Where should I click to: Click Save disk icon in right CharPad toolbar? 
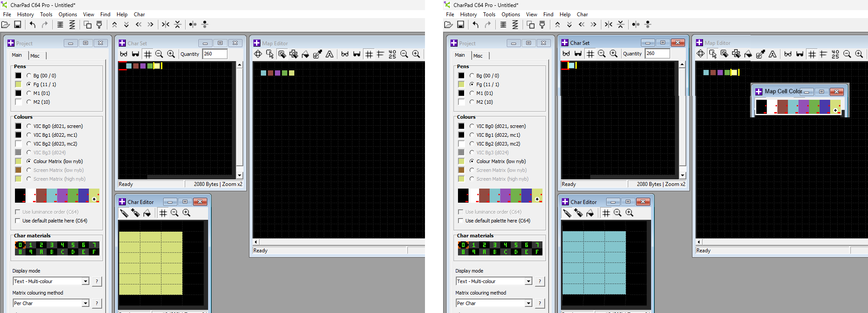[461, 25]
